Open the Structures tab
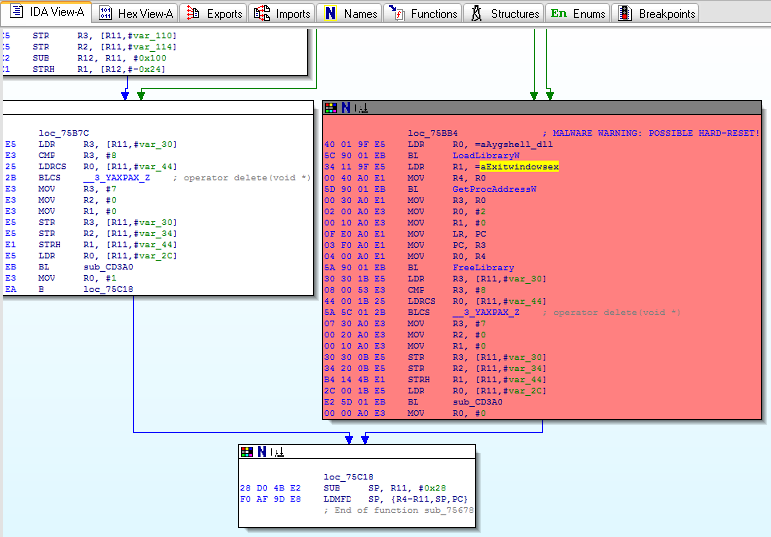This screenshot has height=537, width=771. pyautogui.click(x=504, y=13)
